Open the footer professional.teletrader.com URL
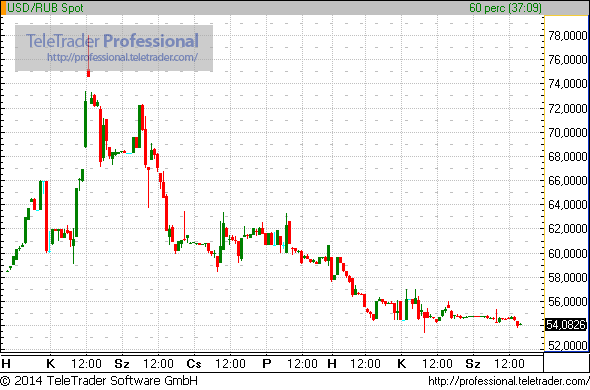The width and height of the screenshot is (590, 390). (509, 381)
